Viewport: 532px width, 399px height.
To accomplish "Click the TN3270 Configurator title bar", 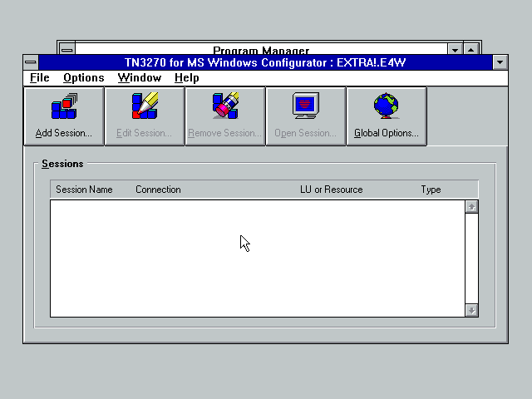I will pyautogui.click(x=265, y=62).
